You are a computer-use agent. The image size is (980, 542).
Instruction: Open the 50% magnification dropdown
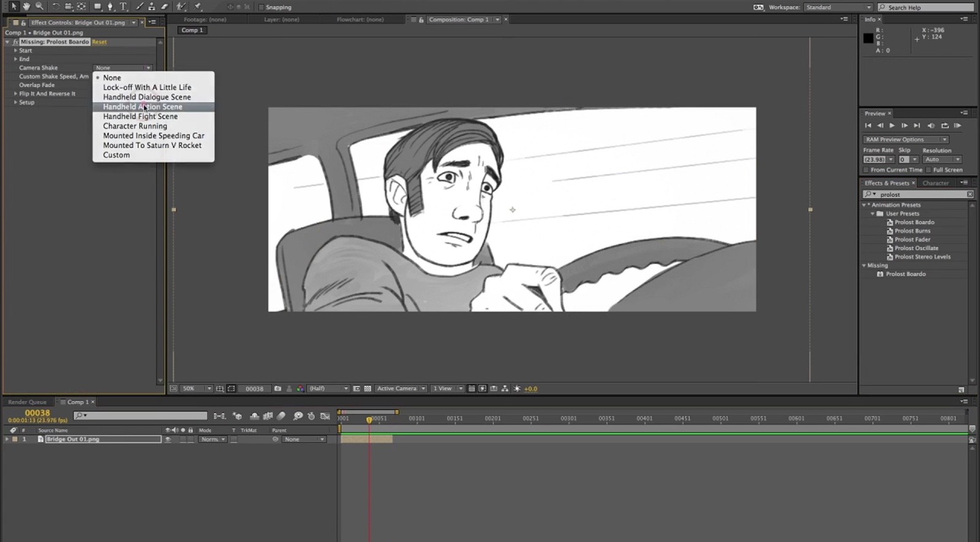(197, 389)
